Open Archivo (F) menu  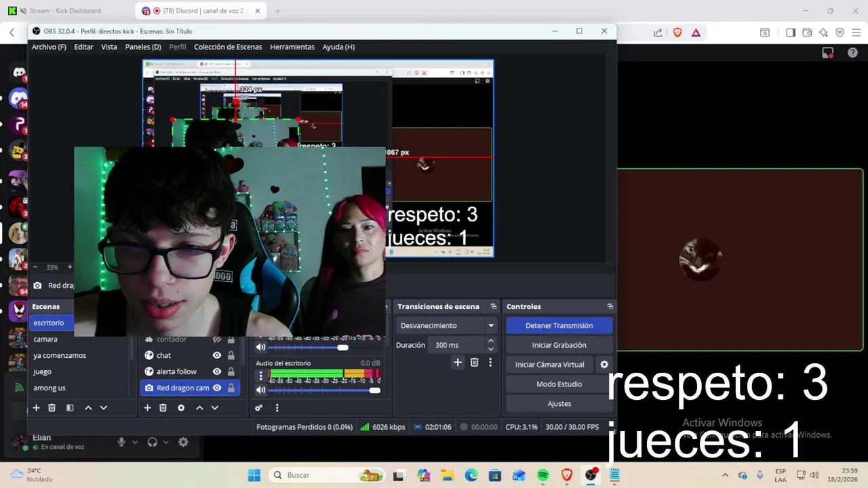(49, 47)
